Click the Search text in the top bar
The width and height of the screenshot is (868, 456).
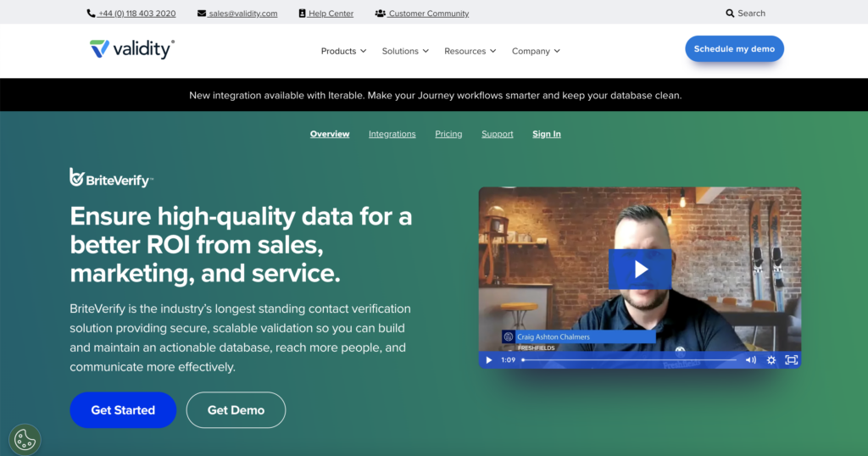(751, 14)
